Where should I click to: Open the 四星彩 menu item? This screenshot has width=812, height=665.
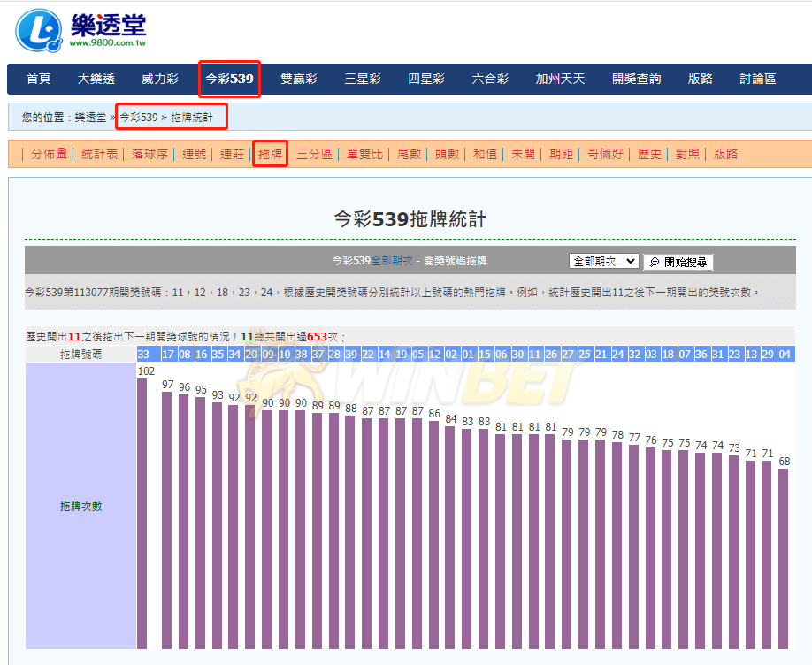pyautogui.click(x=426, y=79)
